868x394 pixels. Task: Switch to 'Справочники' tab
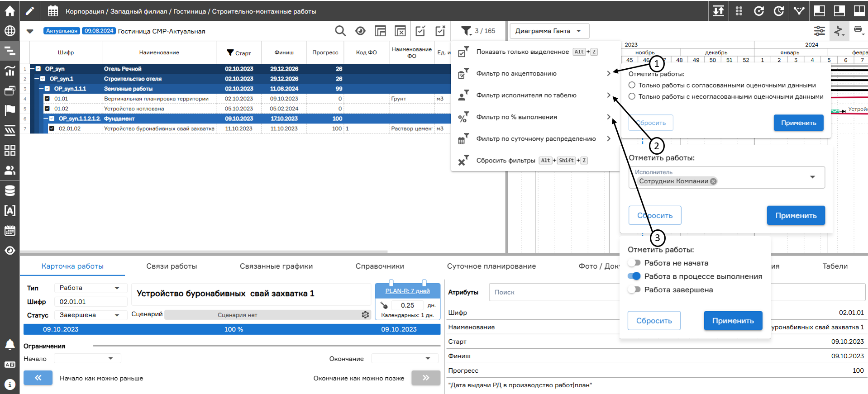tap(380, 266)
